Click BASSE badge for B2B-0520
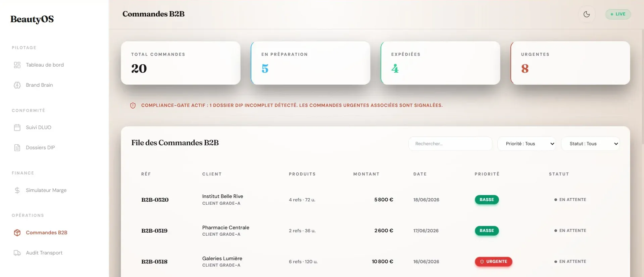Image resolution: width=644 pixels, height=277 pixels. point(487,200)
